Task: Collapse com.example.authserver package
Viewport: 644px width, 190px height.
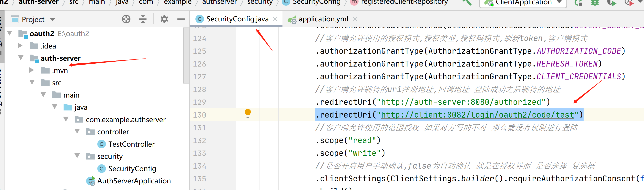Action: tap(66, 119)
